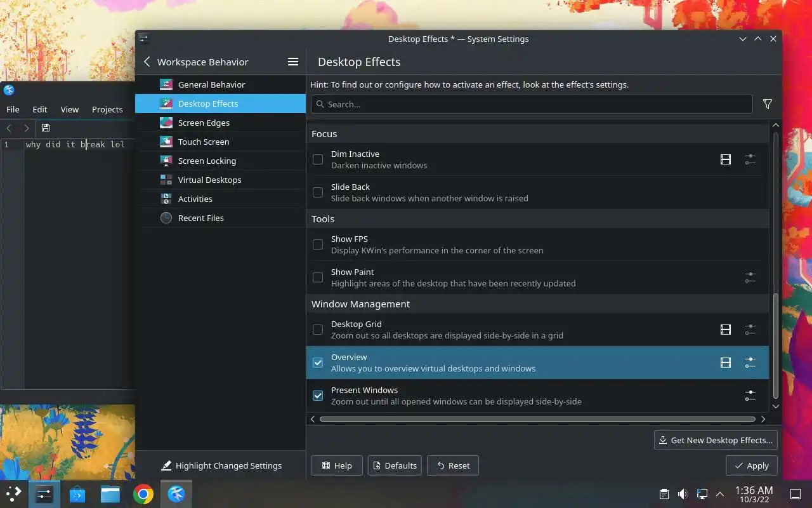Open the sidebar hamburger menu
Viewport: 812px width, 508px height.
[x=293, y=62]
